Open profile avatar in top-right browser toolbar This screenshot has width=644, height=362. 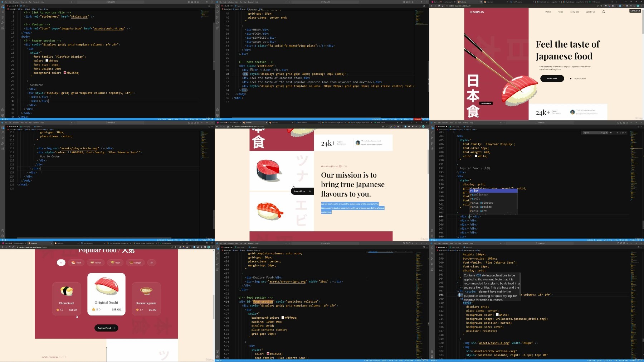coord(638,6)
